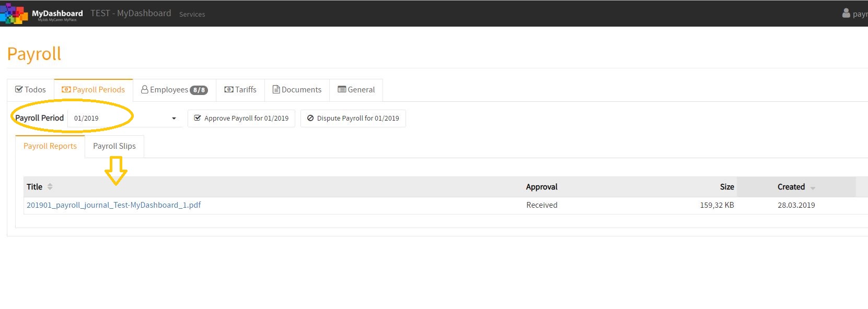
Task: Click the Employees 8/8 count badge
Action: pos(199,90)
